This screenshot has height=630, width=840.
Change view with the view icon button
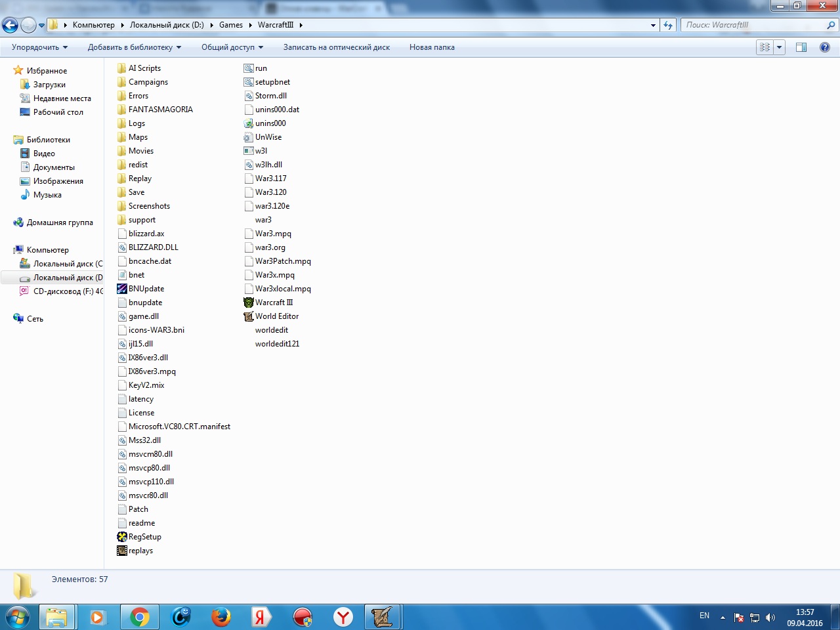765,47
